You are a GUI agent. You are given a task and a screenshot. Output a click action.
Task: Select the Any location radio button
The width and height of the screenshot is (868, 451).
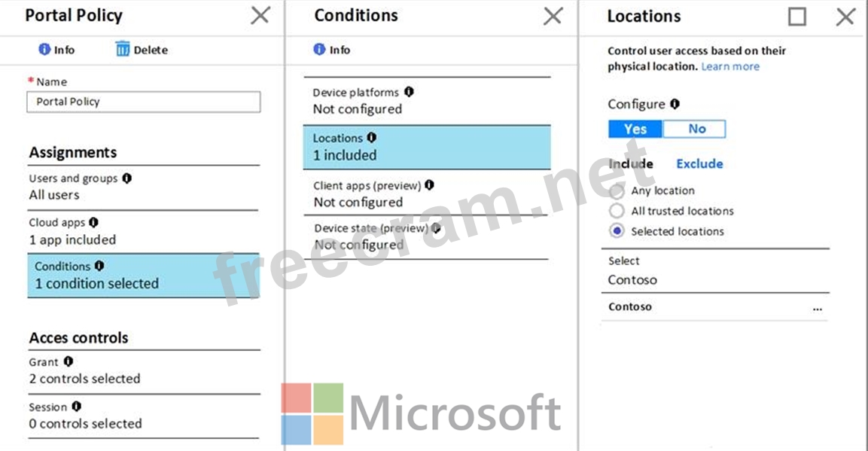tap(617, 191)
